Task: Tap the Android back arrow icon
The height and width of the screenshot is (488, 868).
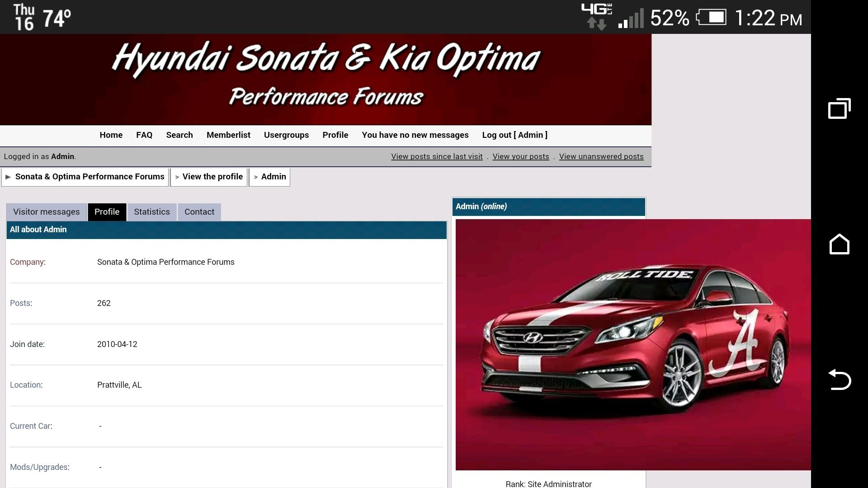Action: tap(840, 380)
